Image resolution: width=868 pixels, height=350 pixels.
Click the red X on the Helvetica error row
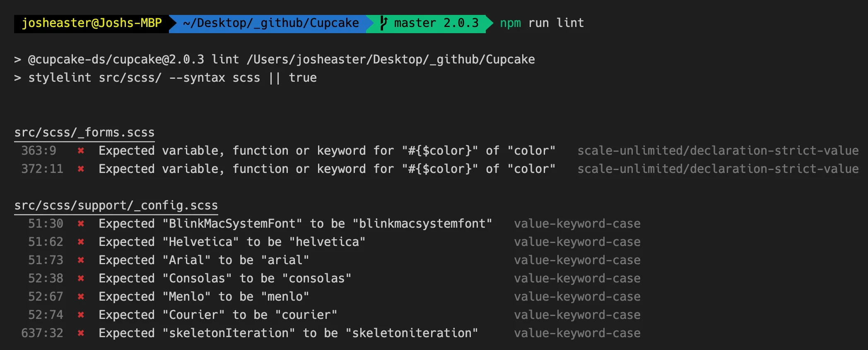coord(81,242)
